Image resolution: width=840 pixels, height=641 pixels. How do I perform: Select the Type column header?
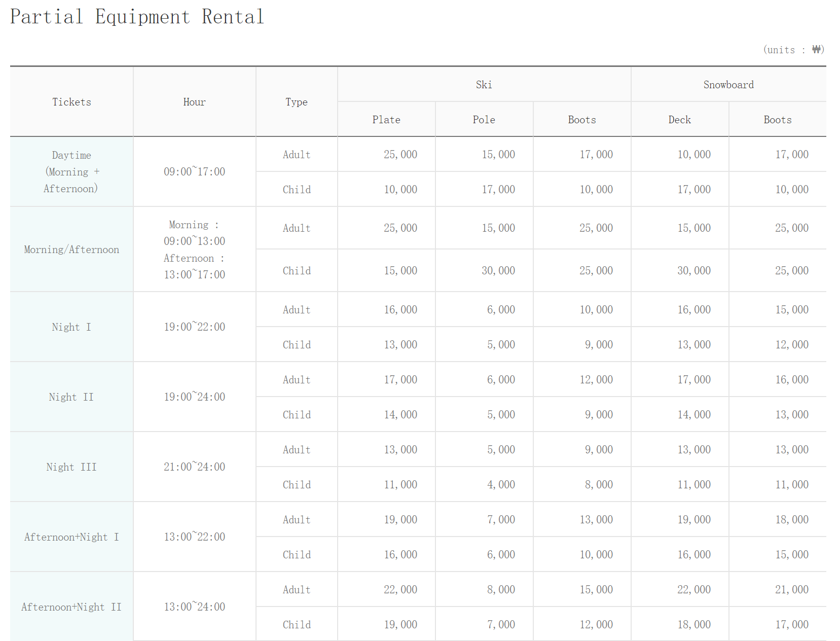pyautogui.click(x=297, y=102)
